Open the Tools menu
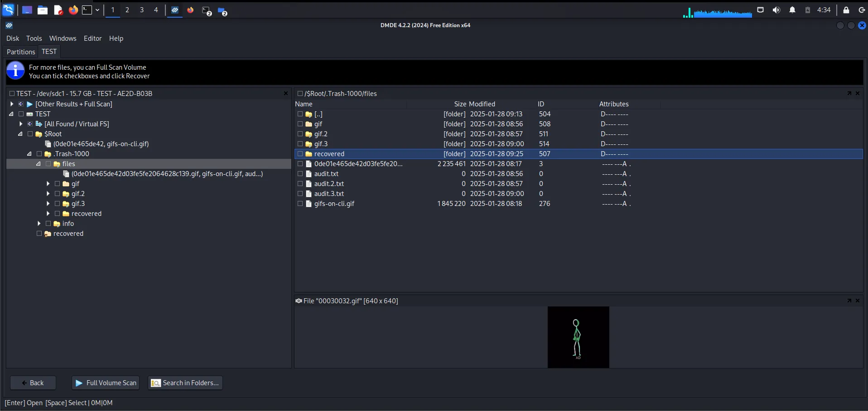 [34, 38]
